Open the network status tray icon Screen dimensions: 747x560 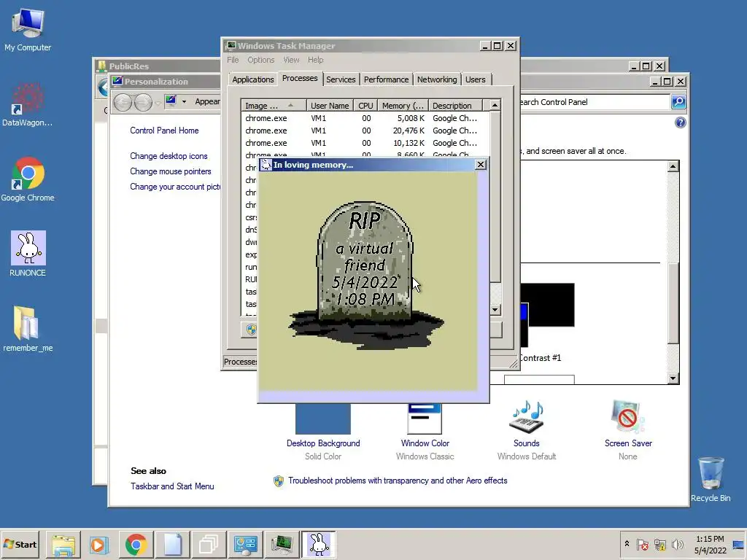click(659, 544)
